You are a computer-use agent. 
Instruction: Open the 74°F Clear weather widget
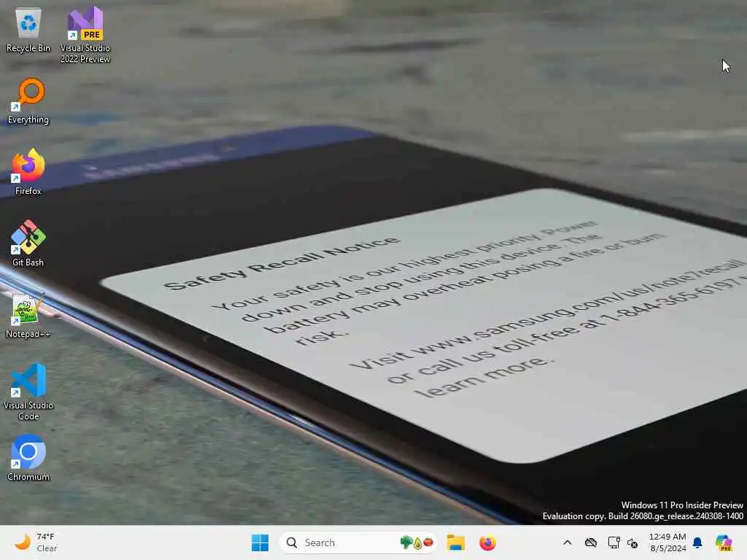tap(36, 542)
